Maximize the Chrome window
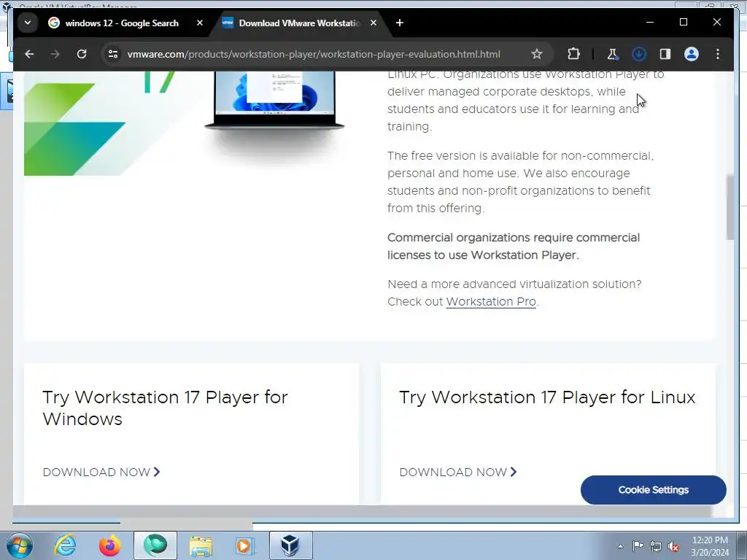Screen dimensions: 747x560 (683, 23)
